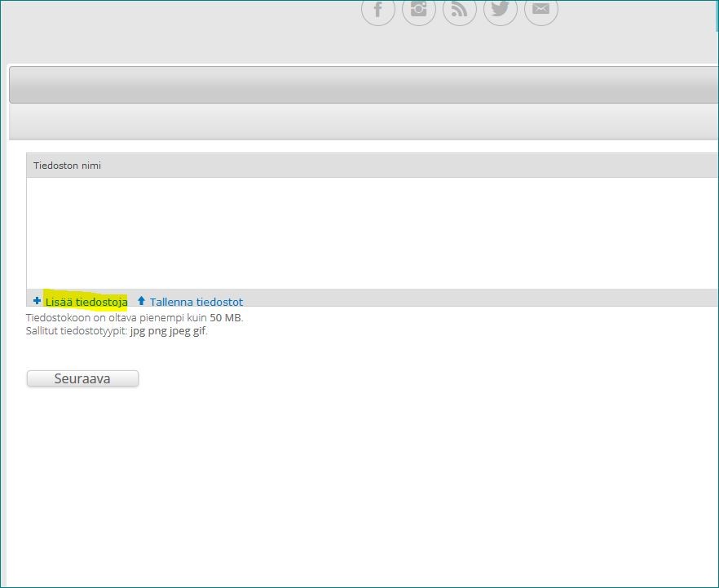
Task: Click inside the empty file list area
Action: (367, 232)
